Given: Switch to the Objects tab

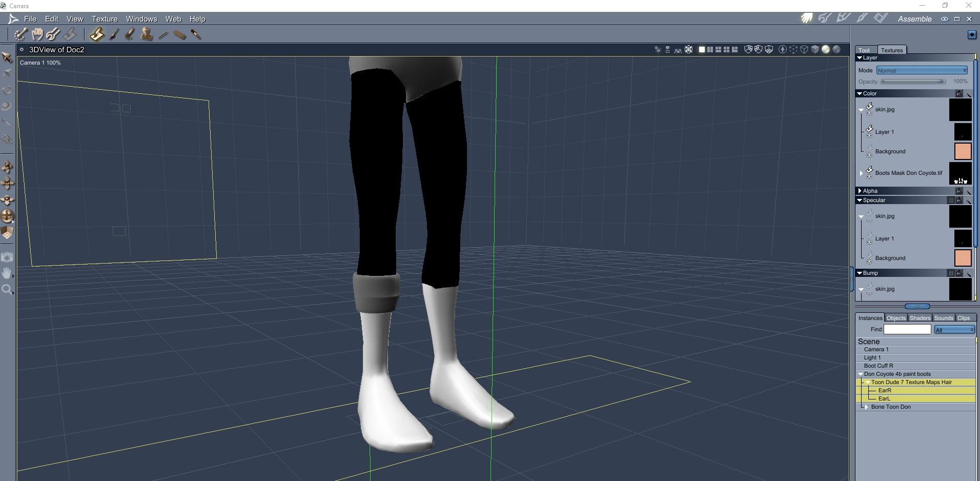Looking at the screenshot, I should click(x=896, y=318).
